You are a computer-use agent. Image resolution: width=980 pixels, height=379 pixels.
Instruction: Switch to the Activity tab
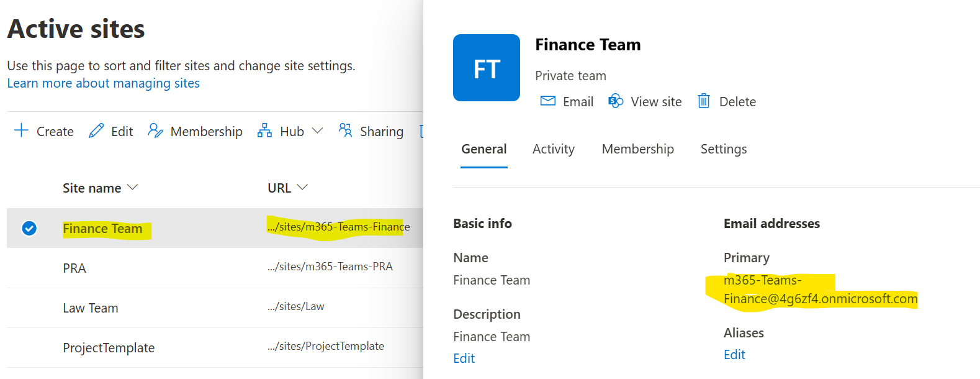click(x=553, y=149)
